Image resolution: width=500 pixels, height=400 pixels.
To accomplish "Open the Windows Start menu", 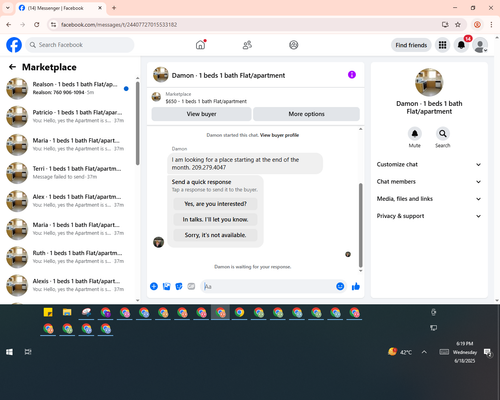I will [9, 352].
